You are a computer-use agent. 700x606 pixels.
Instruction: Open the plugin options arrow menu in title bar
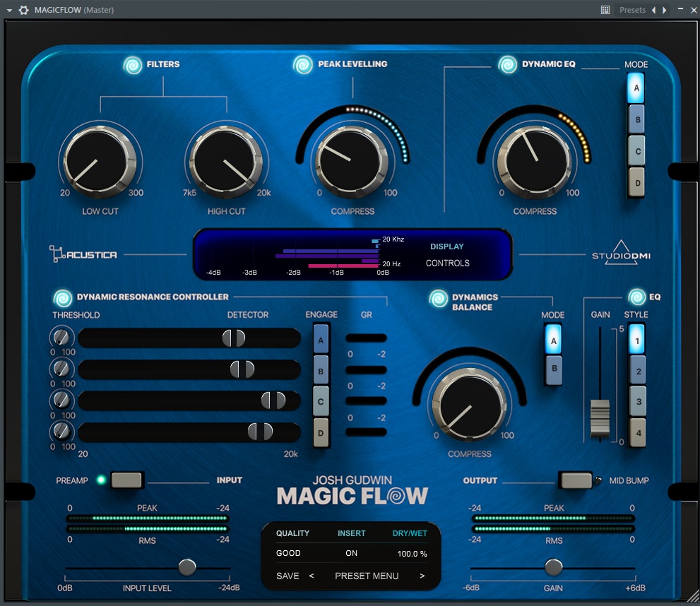tap(9, 11)
